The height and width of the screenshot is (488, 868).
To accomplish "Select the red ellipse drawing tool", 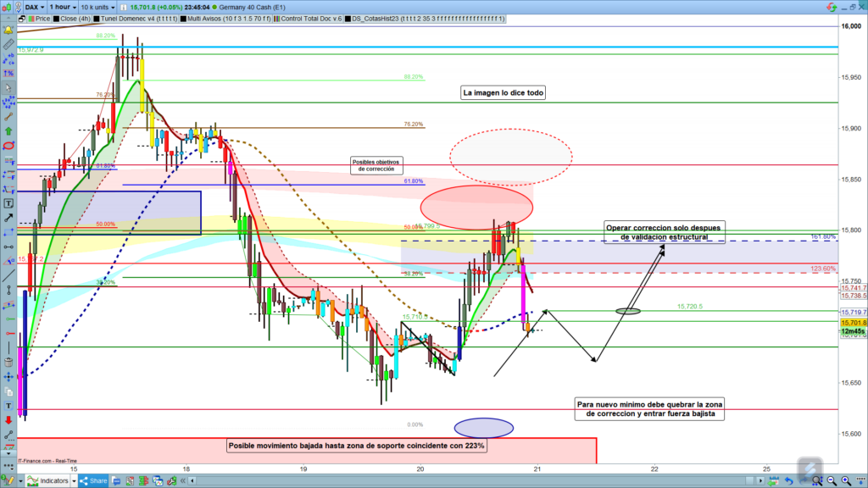I will (x=8, y=145).
